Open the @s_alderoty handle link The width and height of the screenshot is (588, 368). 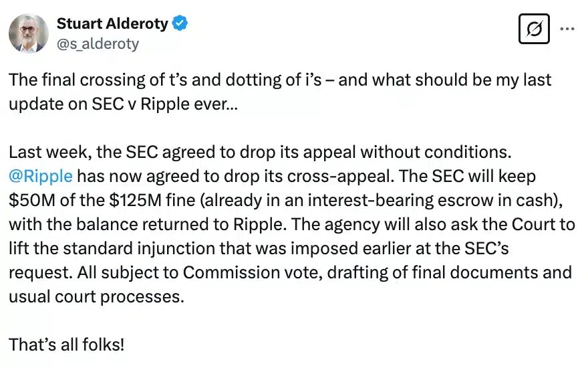click(98, 43)
